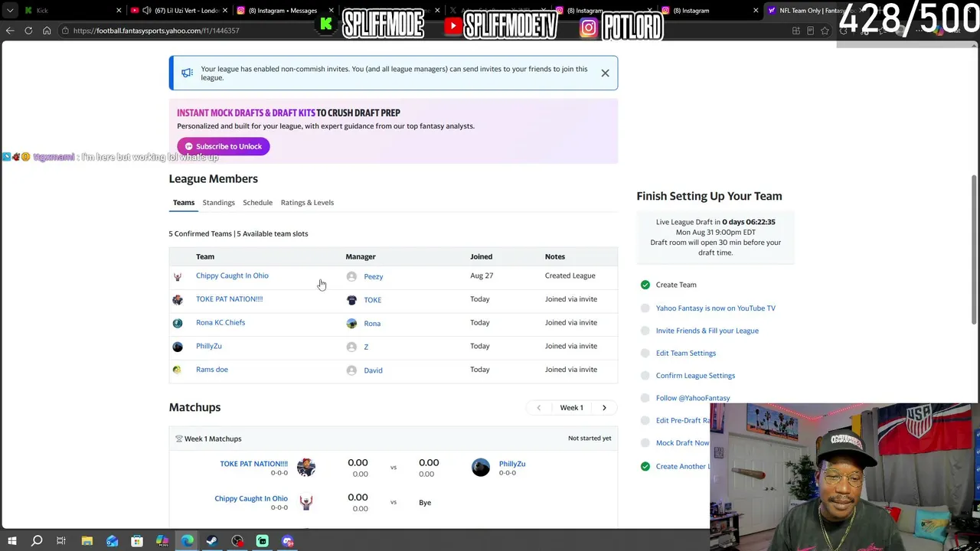
Task: Check off Follow @YahooFantasy item
Action: 645,398
